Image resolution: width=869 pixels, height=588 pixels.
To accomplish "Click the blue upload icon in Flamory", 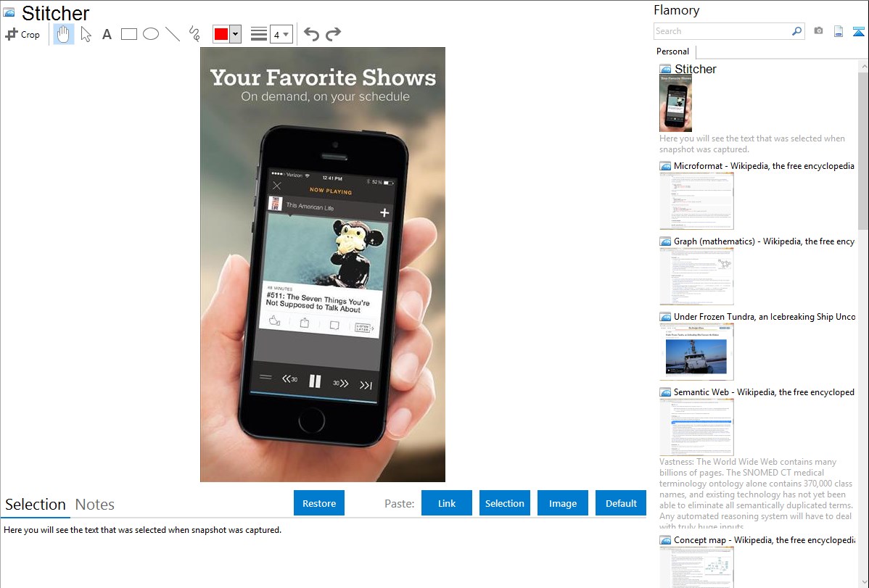I will (858, 31).
